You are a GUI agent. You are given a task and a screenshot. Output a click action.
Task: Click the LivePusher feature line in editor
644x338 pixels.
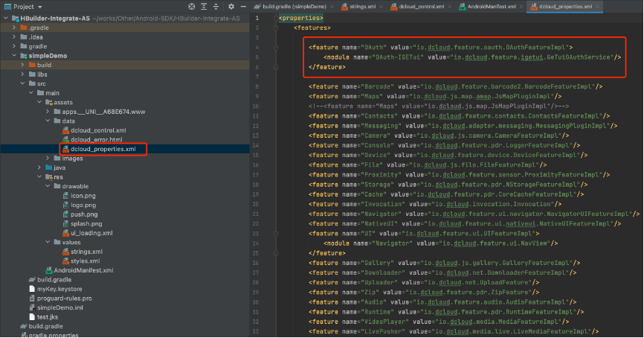pos(454,331)
